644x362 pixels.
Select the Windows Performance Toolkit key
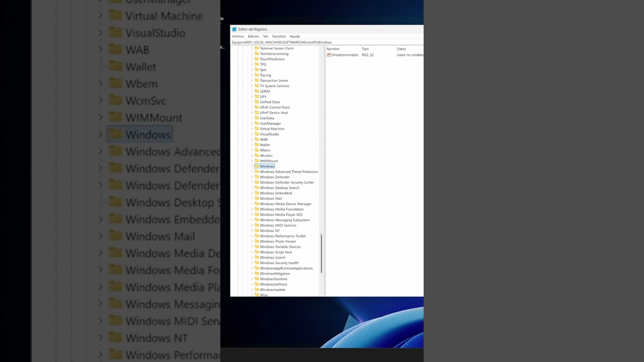[x=283, y=236]
